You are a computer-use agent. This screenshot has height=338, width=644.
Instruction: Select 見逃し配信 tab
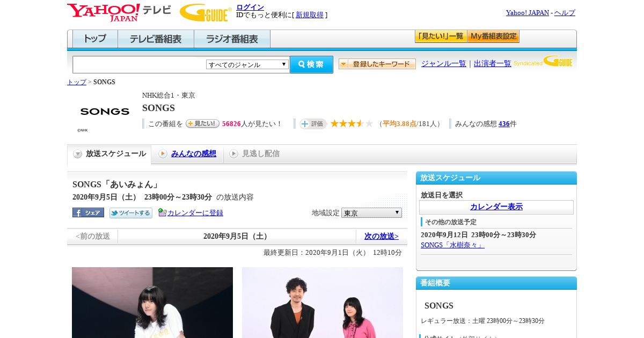tap(254, 154)
